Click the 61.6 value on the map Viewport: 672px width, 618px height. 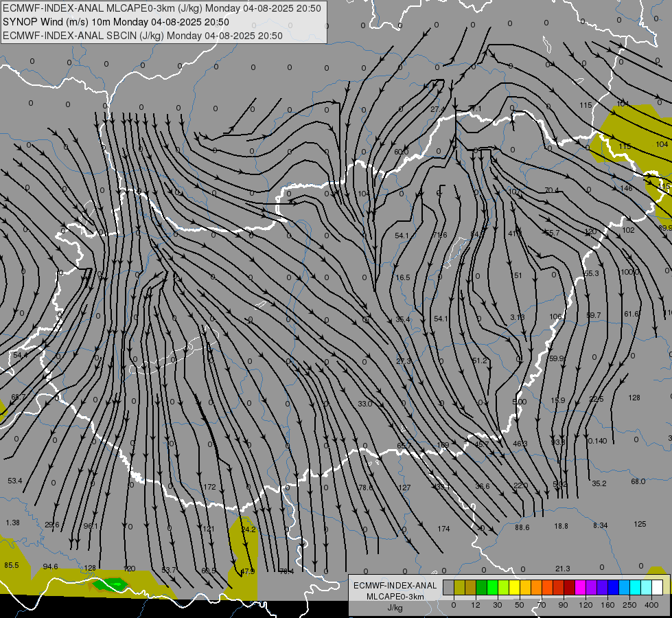point(632,314)
